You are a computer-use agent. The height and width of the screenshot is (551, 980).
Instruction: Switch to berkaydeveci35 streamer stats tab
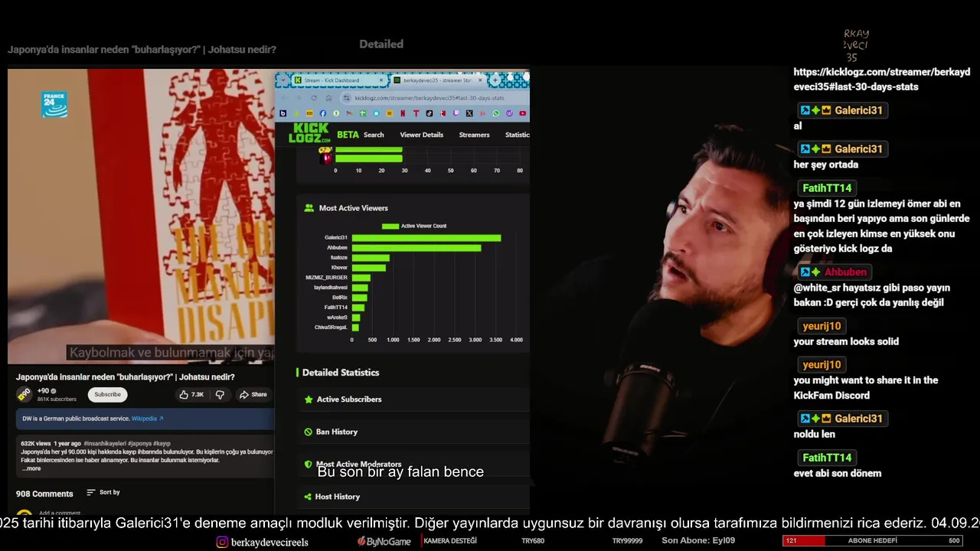(x=439, y=80)
